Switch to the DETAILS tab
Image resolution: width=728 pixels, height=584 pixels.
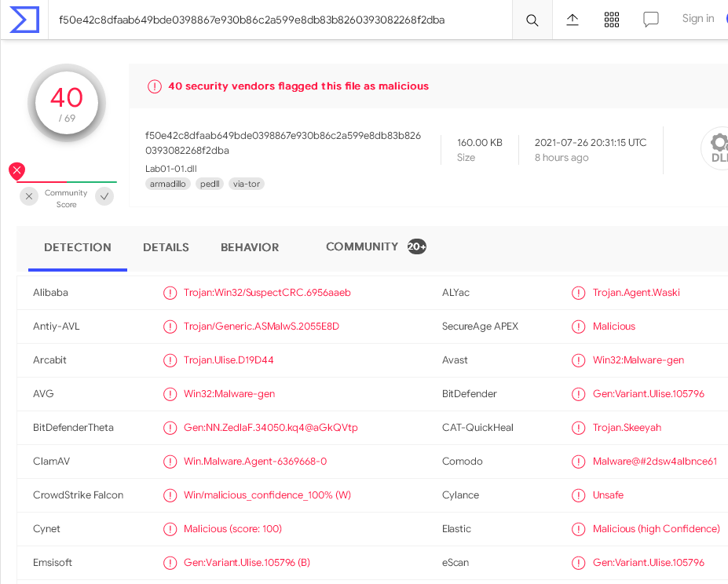pos(166,247)
